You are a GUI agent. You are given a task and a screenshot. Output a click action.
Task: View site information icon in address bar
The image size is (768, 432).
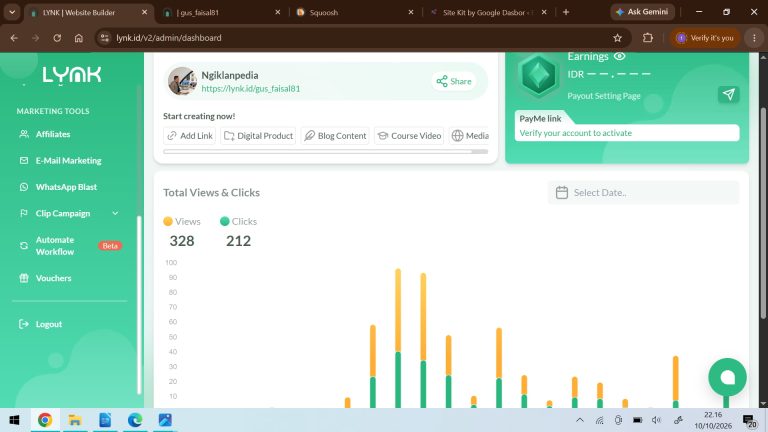pos(105,38)
